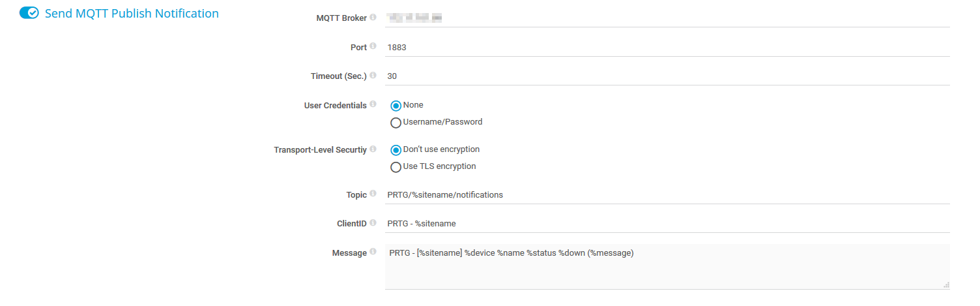
Task: Click the Transport-Level Security info icon
Action: click(373, 149)
